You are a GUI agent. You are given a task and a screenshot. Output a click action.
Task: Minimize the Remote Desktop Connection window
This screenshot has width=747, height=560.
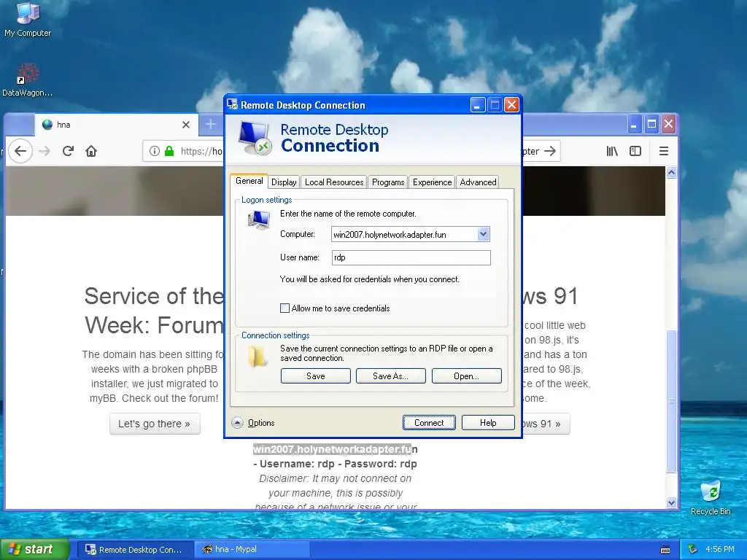tap(477, 104)
